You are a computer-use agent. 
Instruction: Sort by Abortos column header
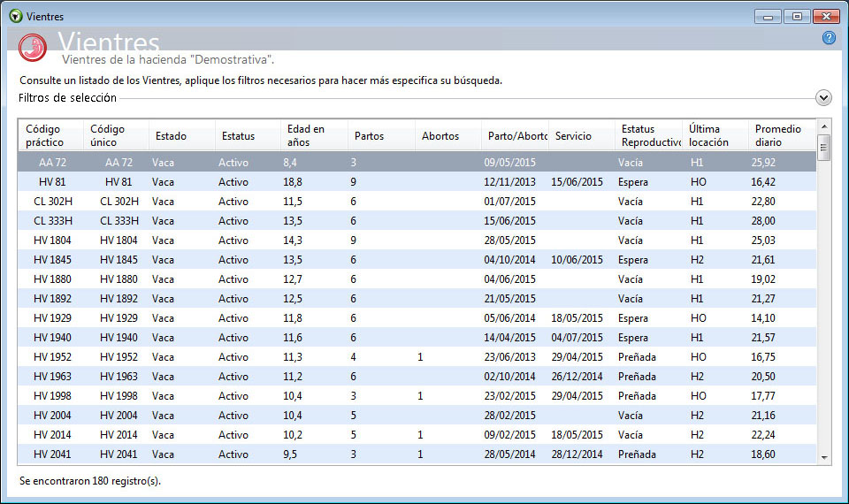click(x=447, y=135)
